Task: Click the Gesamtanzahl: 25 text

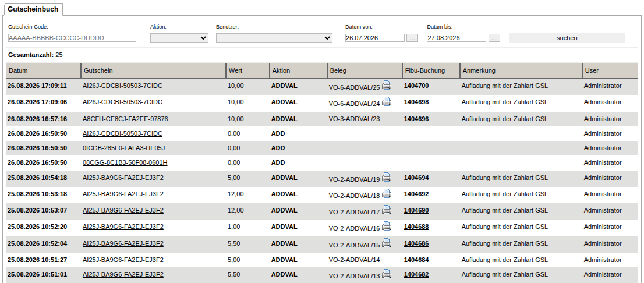Action: pos(36,55)
